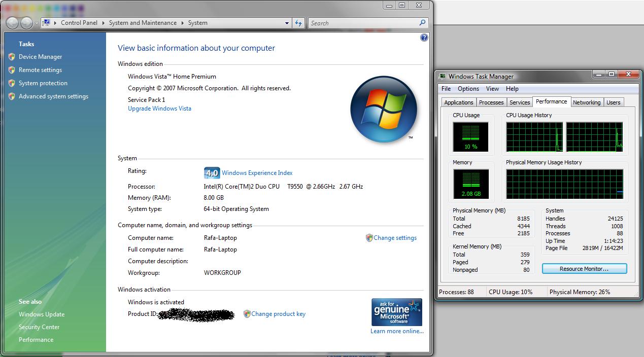Image resolution: width=644 pixels, height=357 pixels.
Task: Open Security Center under See also
Action: pos(39,327)
